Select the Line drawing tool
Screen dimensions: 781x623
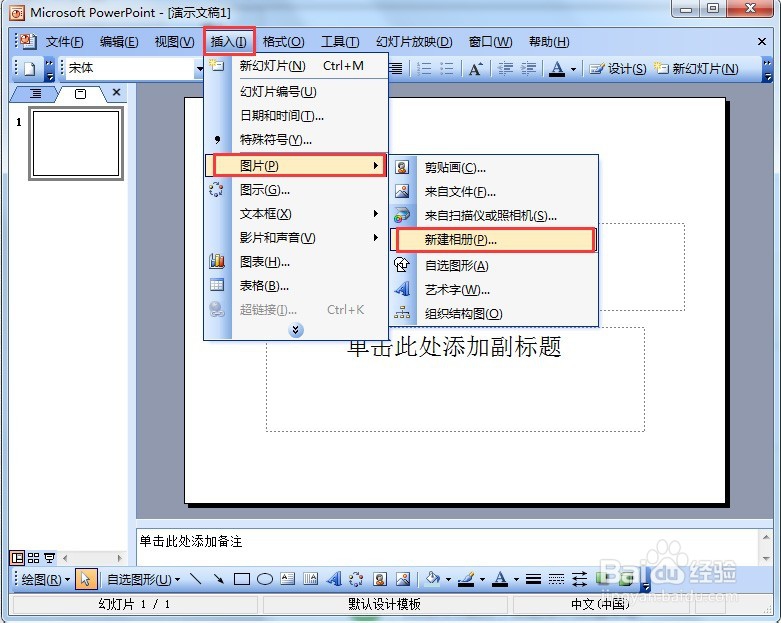[196, 579]
